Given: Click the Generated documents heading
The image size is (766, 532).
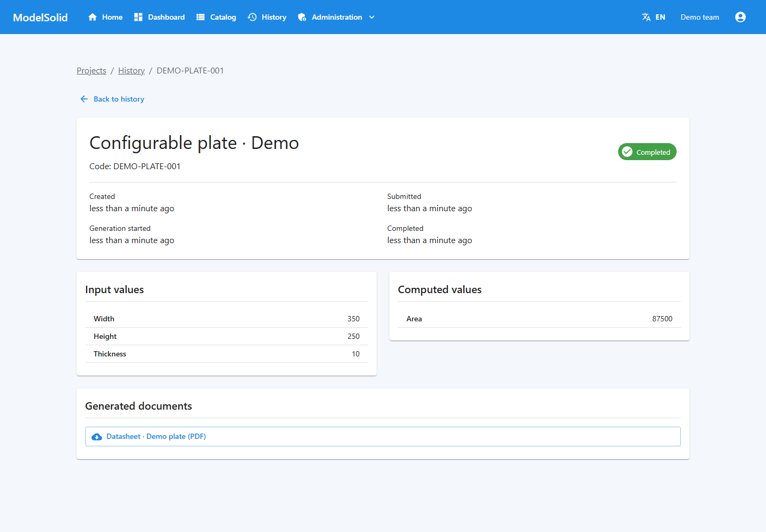Looking at the screenshot, I should [138, 406].
